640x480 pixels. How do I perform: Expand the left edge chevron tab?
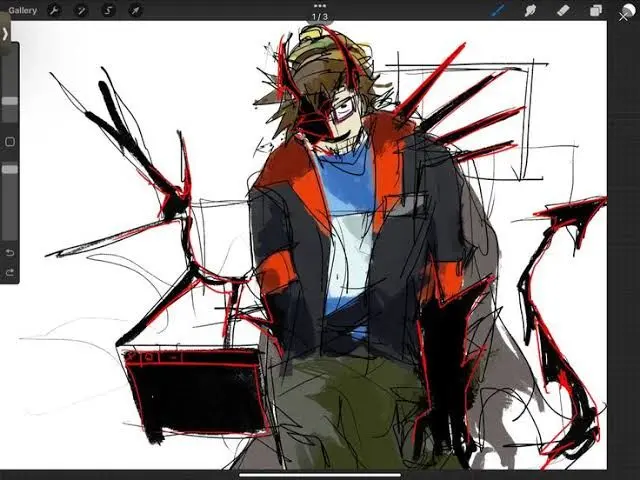tap(5, 33)
